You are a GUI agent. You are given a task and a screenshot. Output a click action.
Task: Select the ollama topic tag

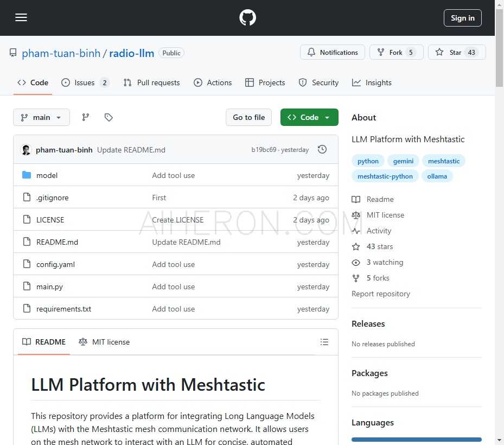point(437,176)
